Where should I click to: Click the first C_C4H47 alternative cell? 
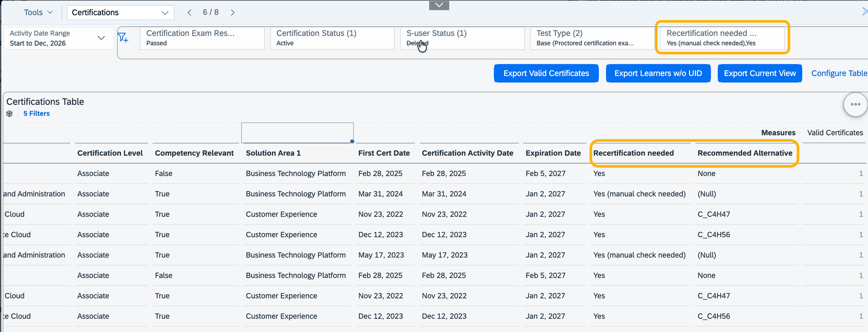(x=713, y=214)
